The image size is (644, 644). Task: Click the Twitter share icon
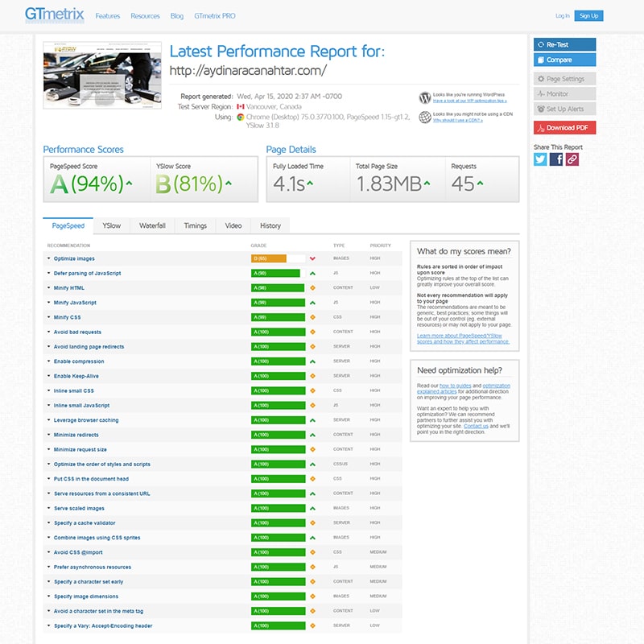coord(540,159)
